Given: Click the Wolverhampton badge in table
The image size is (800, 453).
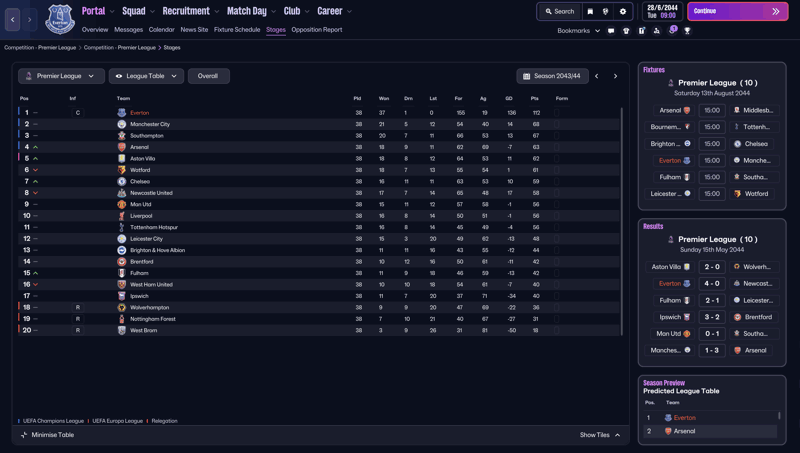Looking at the screenshot, I should pyautogui.click(x=121, y=308).
